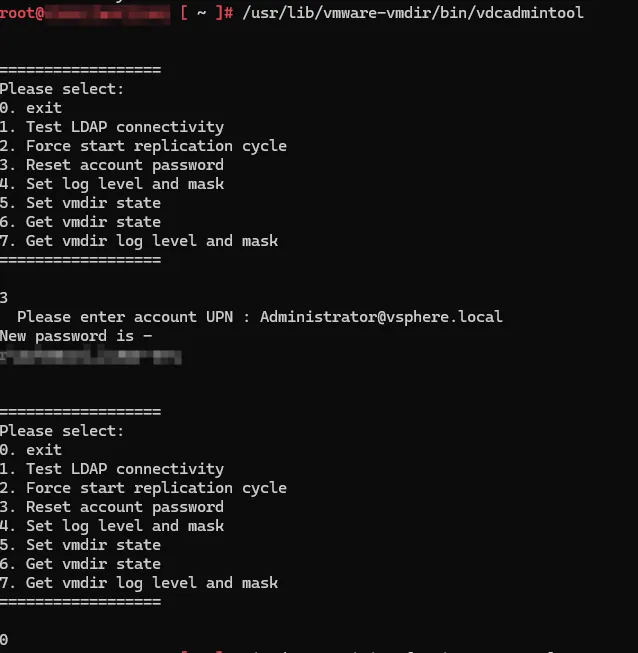Screen dimensions: 638x653
Task: Click second menu's 'Get vmdir state' line
Action: pyautogui.click(x=80, y=564)
